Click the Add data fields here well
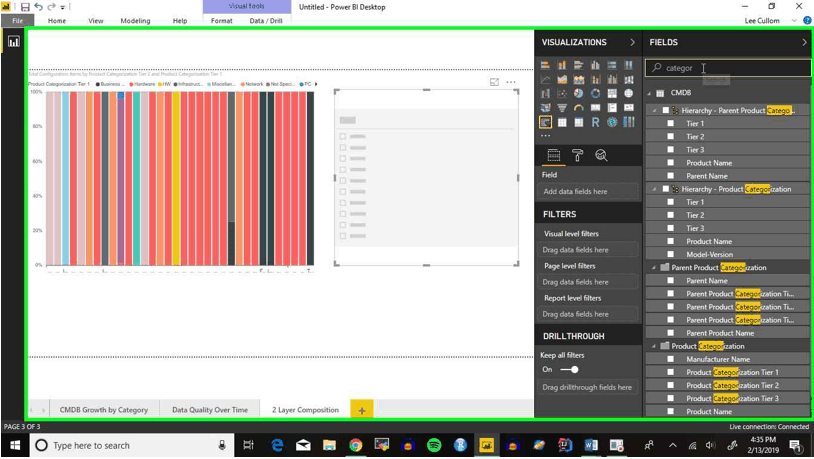Screen dimensions: 814x459 [x=588, y=192]
